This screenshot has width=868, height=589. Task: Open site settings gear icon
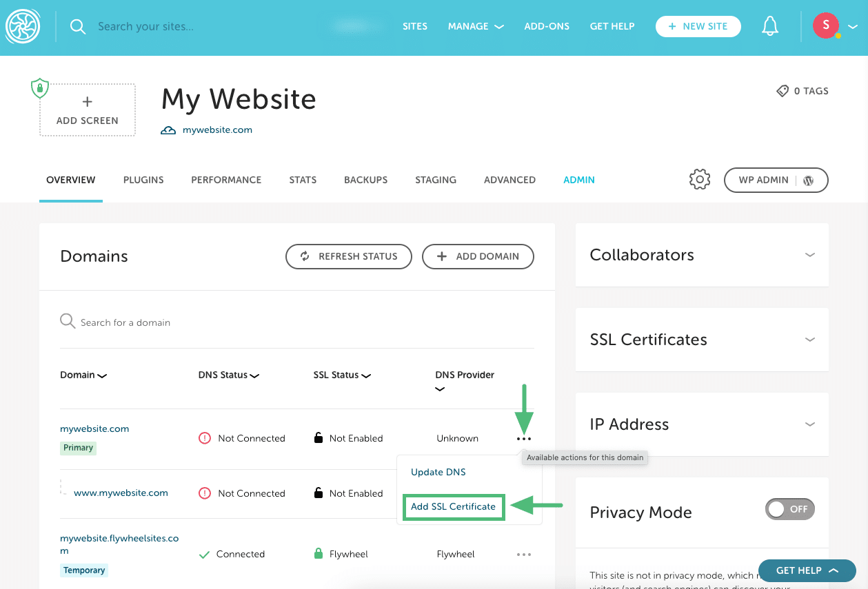tap(699, 180)
